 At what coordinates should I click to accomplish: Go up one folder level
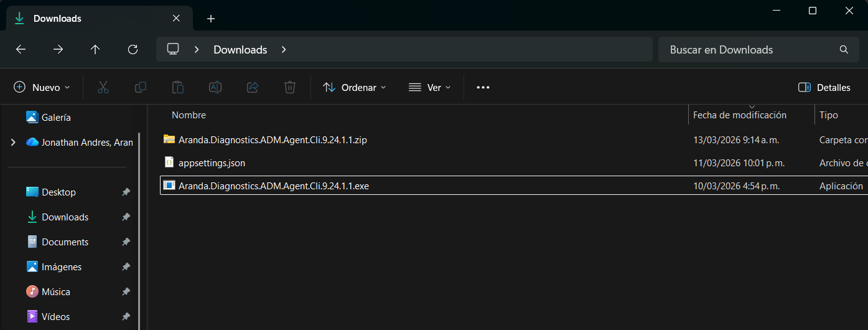coord(95,50)
